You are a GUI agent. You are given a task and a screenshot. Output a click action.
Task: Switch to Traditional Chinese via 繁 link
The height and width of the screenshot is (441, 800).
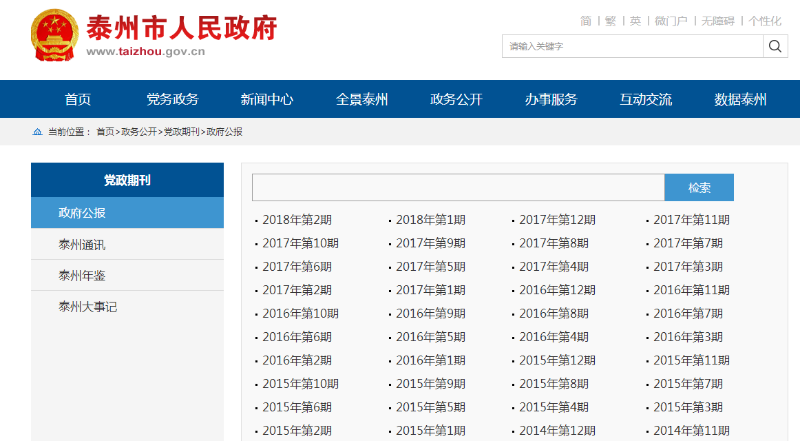pyautogui.click(x=610, y=21)
